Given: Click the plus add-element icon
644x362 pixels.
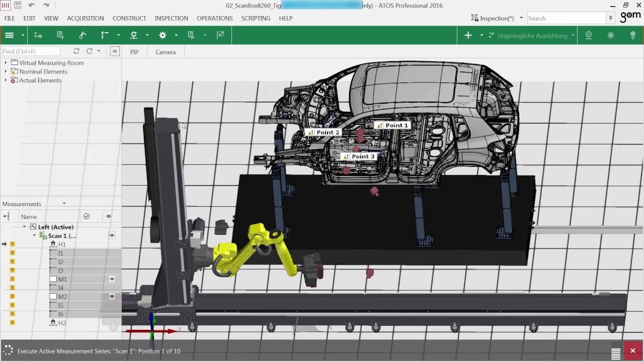Looking at the screenshot, I should click(468, 35).
